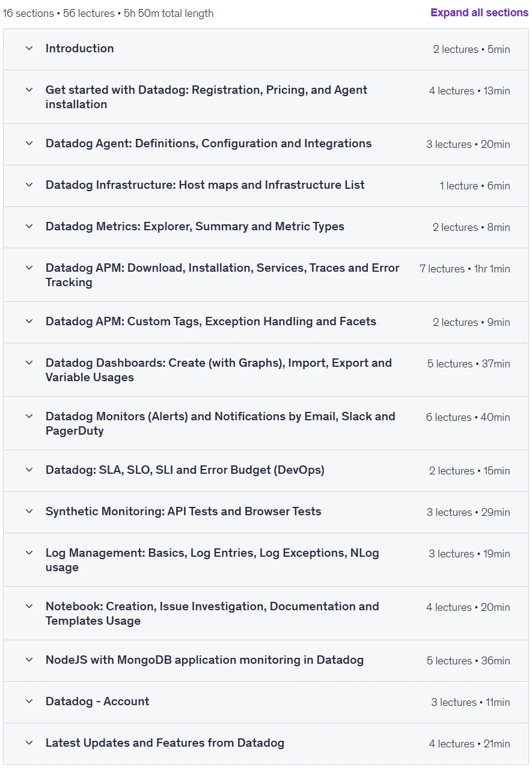Select 'Datadog APM: Custom Tags' title
The width and height of the screenshot is (532, 769).
coord(211,322)
